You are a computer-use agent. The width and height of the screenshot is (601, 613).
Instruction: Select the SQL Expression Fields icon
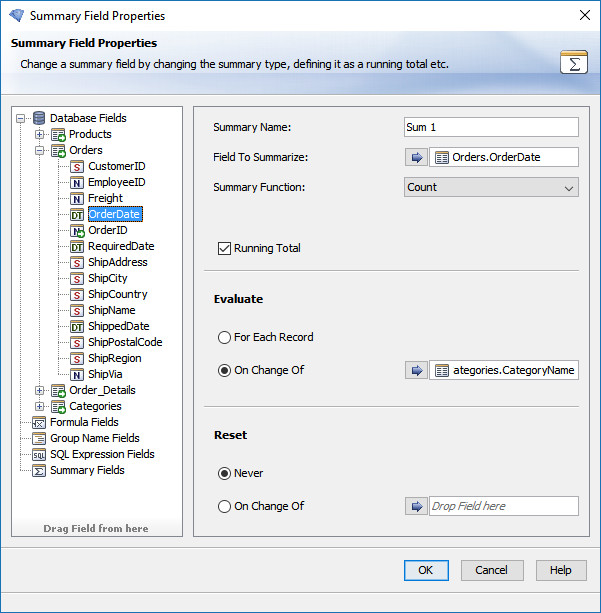tap(39, 454)
